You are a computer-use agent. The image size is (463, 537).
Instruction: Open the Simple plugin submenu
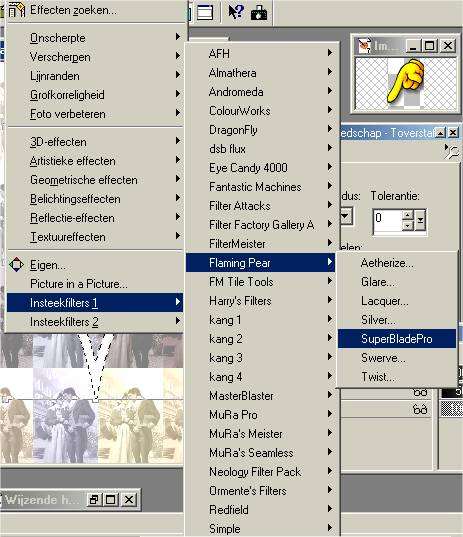[x=261, y=528]
